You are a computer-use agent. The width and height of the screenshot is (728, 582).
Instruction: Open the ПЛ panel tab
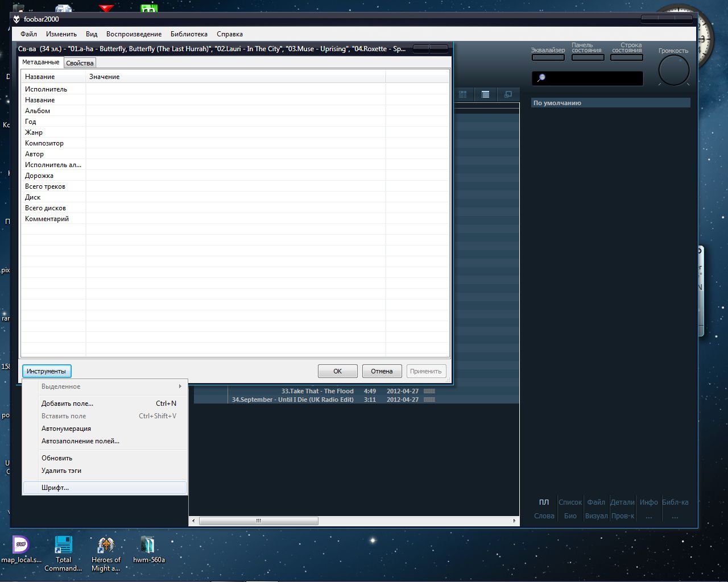tap(544, 502)
